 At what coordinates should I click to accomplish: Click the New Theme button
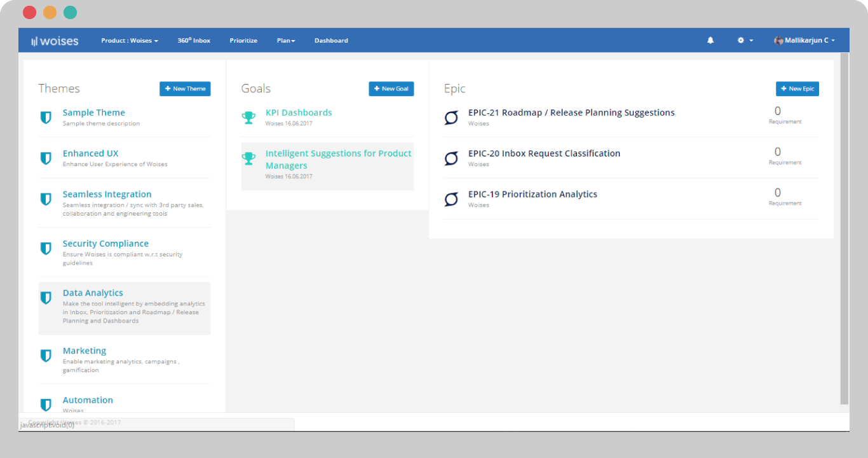tap(185, 88)
